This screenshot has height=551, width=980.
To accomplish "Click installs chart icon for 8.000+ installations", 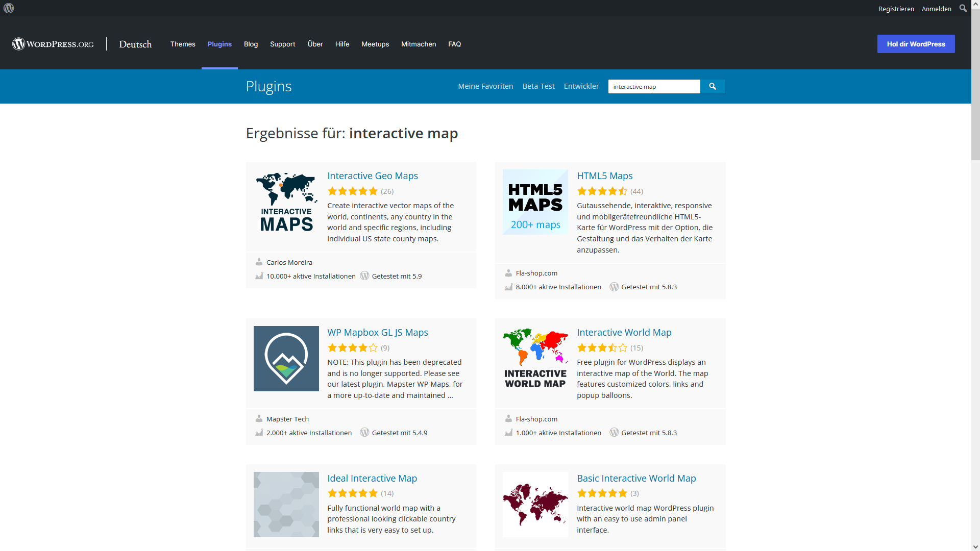I will click(x=508, y=287).
